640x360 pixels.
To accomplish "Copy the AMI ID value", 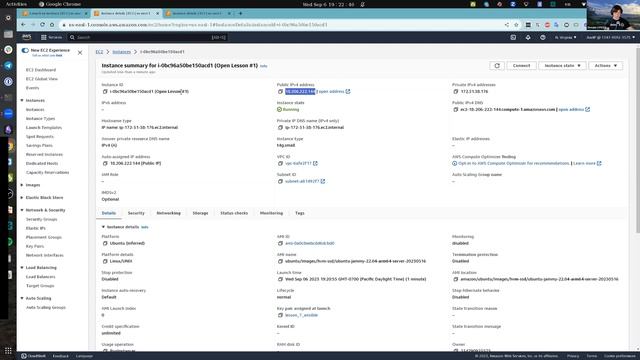I will pyautogui.click(x=280, y=243).
